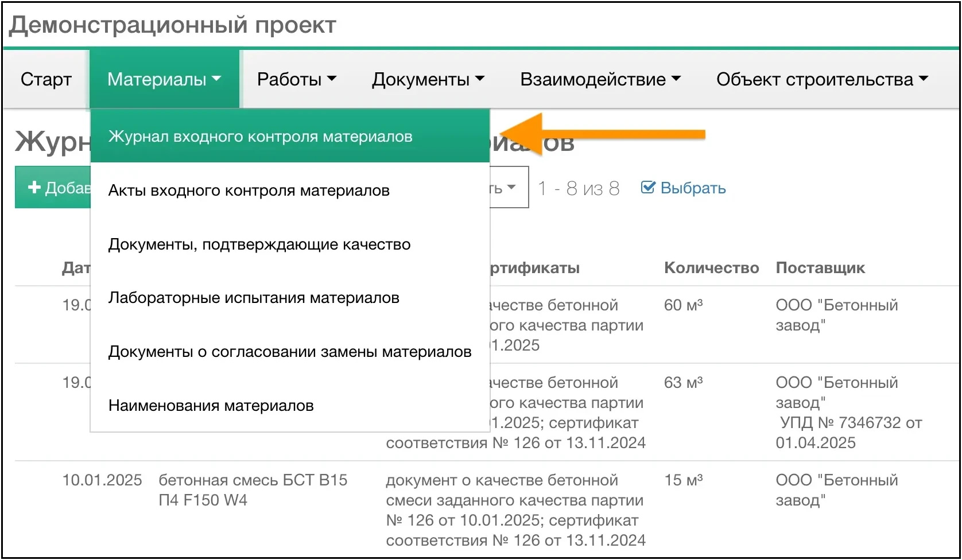Click the Количество column header
Image resolution: width=962 pixels, height=560 pixels.
(712, 267)
